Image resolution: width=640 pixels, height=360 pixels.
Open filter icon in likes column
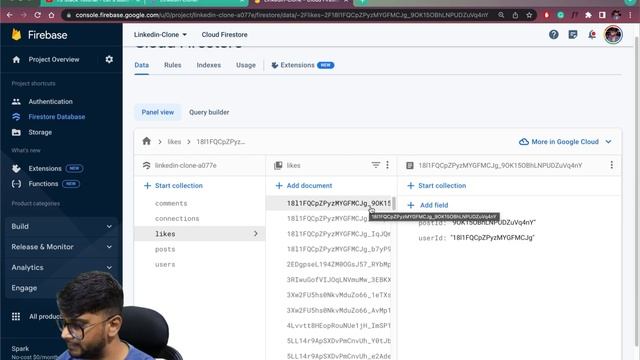[x=376, y=165]
